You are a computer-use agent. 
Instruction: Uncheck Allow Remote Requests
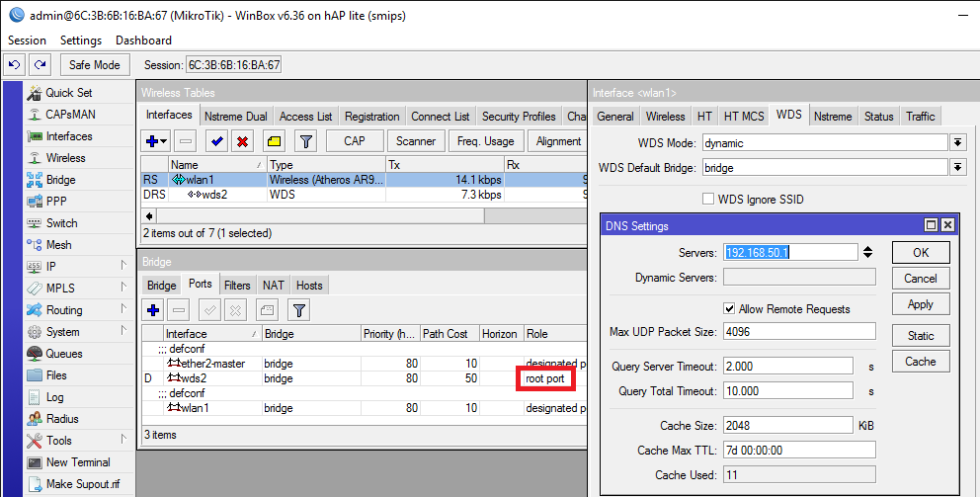(x=730, y=308)
